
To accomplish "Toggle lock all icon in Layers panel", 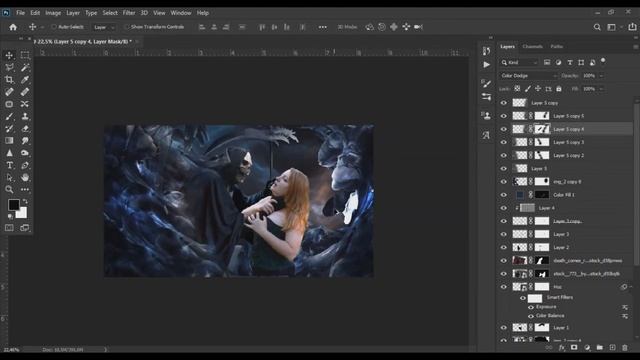I will pyautogui.click(x=559, y=89).
